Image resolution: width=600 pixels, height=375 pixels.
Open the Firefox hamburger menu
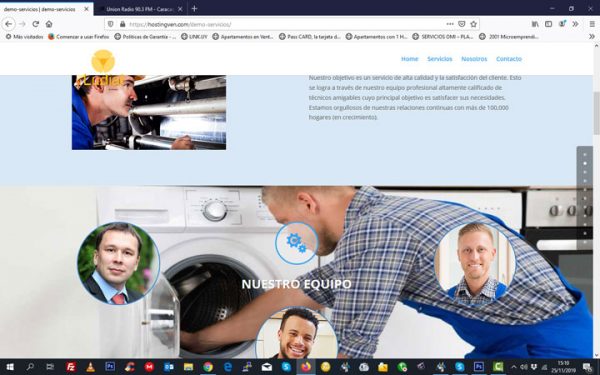(592, 24)
